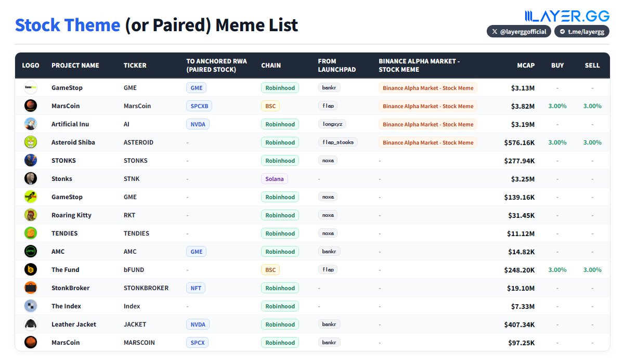Viewport: 624px width, 364px height.
Task: Click the GameStop logo in the $139.16K row
Action: tap(31, 197)
